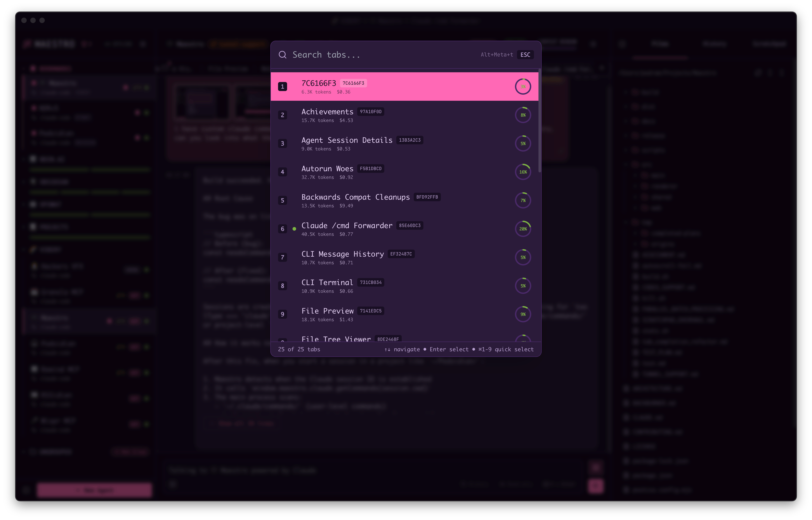Select the Backwards Compat Cleanups tab
This screenshot has width=812, height=520.
click(x=404, y=201)
